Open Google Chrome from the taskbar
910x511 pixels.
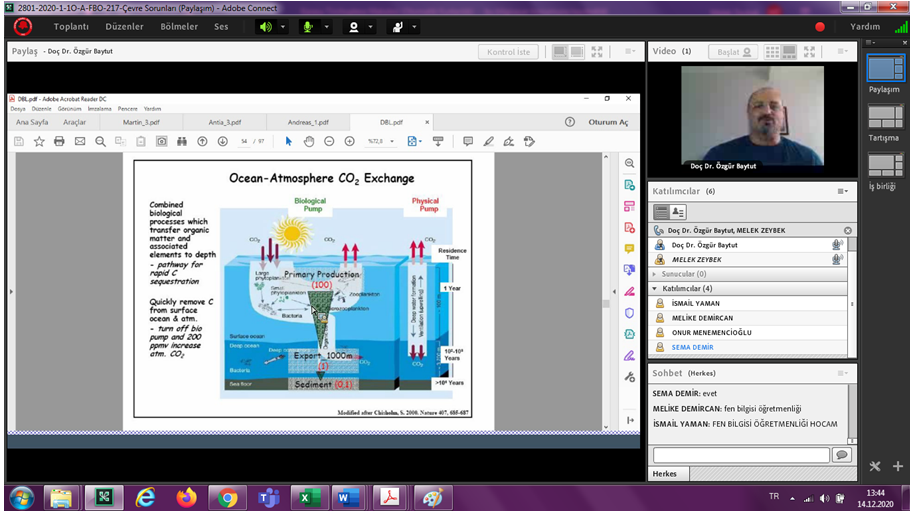228,497
